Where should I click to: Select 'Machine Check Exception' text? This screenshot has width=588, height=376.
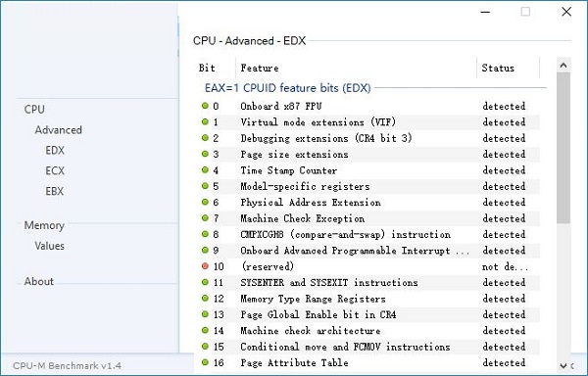tap(302, 218)
